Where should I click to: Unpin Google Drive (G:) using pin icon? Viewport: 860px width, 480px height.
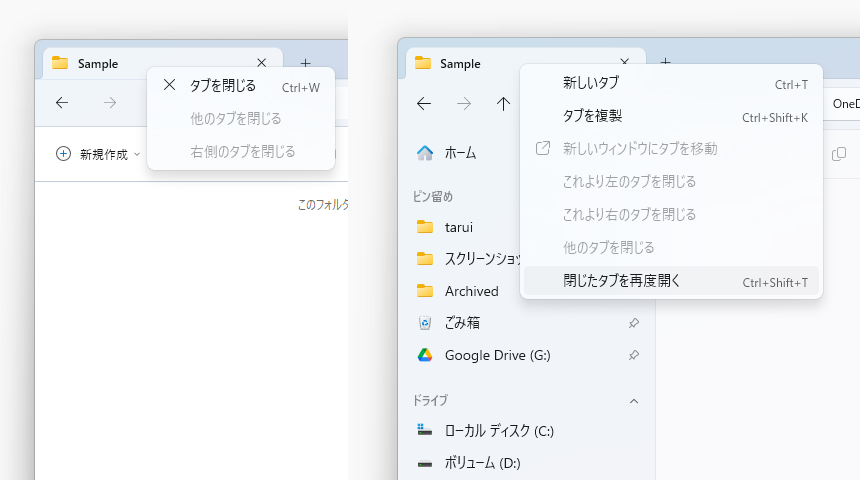634,355
